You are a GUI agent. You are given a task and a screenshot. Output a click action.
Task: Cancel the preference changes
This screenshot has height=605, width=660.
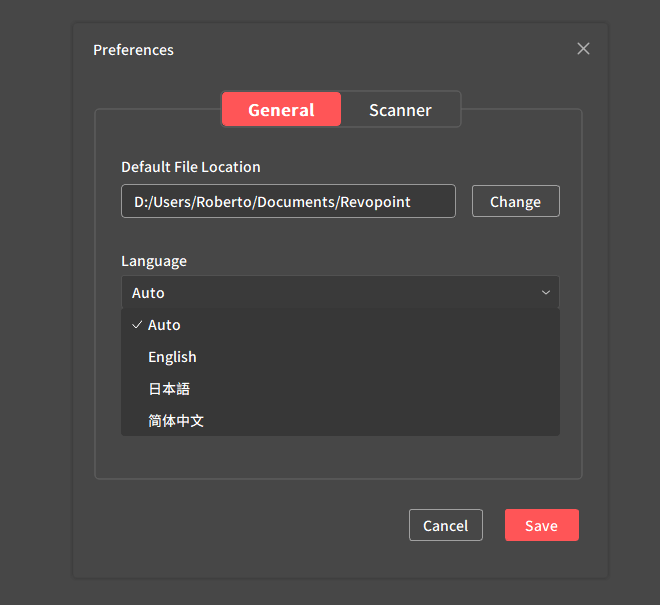(445, 525)
